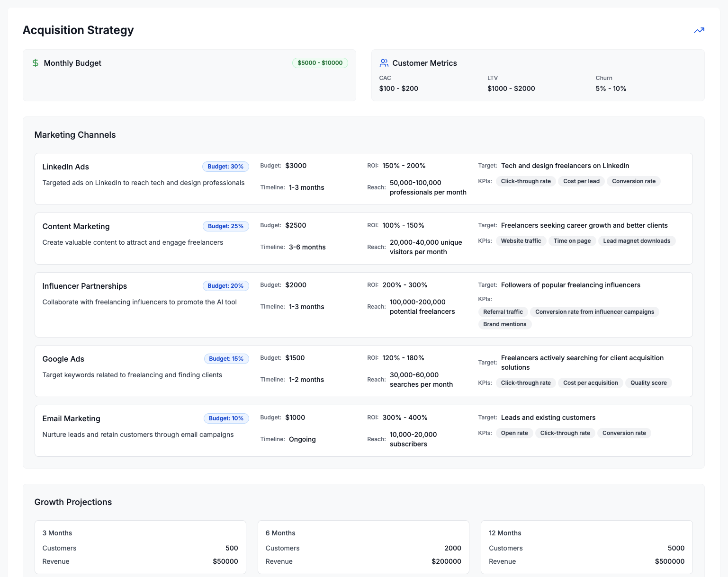
Task: Click the Acquisition Strategy page title
Action: point(78,30)
